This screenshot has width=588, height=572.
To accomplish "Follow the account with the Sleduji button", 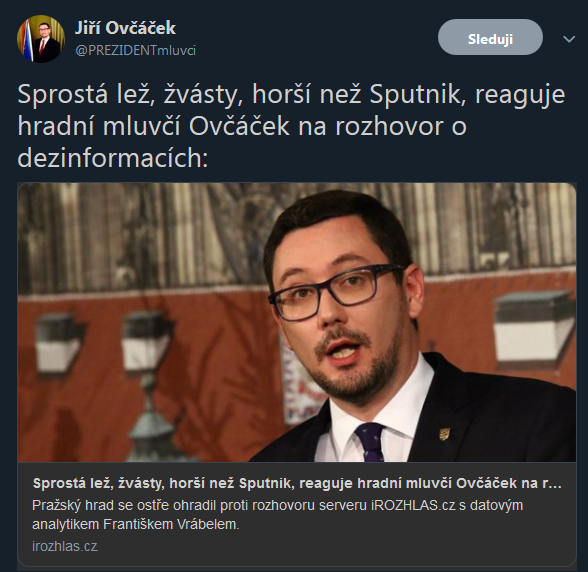I will tap(490, 37).
